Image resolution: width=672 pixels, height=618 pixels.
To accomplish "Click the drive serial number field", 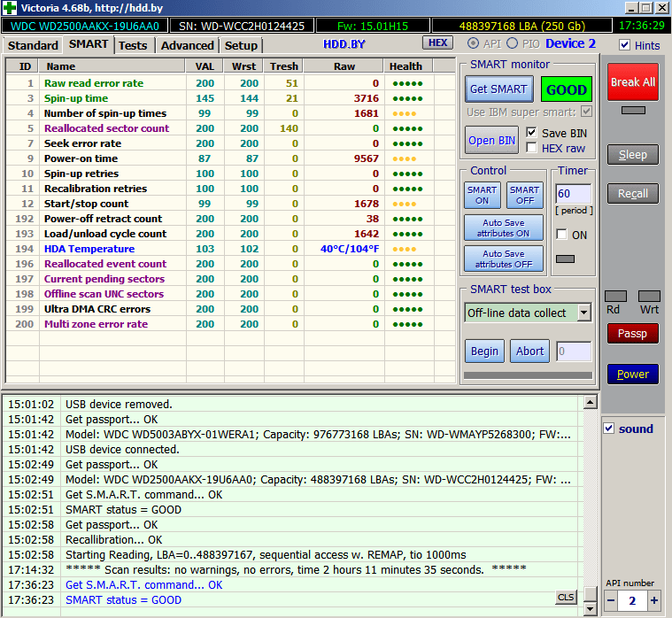I will click(242, 27).
